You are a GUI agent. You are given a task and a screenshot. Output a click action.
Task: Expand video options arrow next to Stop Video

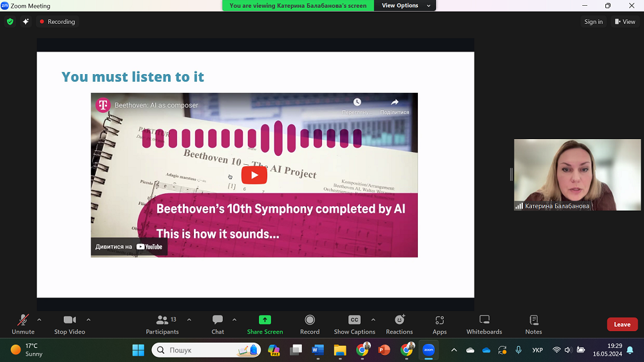click(88, 319)
